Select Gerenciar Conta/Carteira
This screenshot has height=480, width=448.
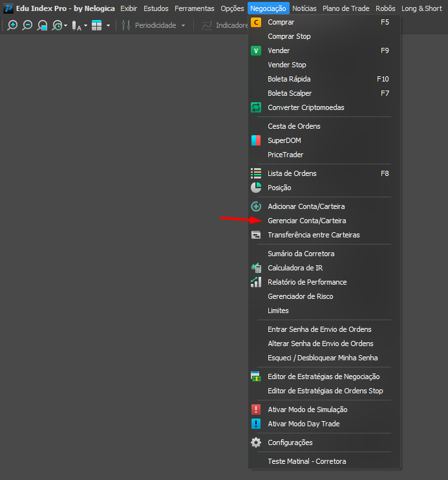pyautogui.click(x=325, y=221)
